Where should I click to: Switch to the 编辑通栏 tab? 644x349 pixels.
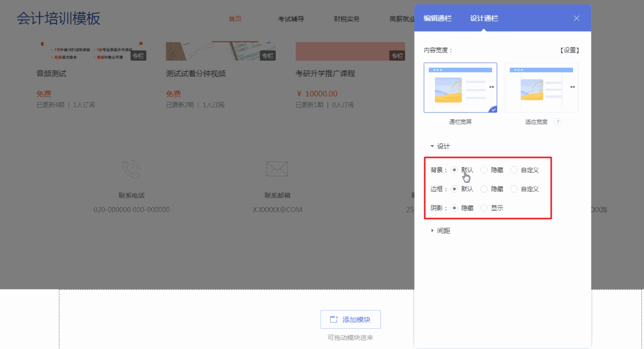(x=437, y=18)
